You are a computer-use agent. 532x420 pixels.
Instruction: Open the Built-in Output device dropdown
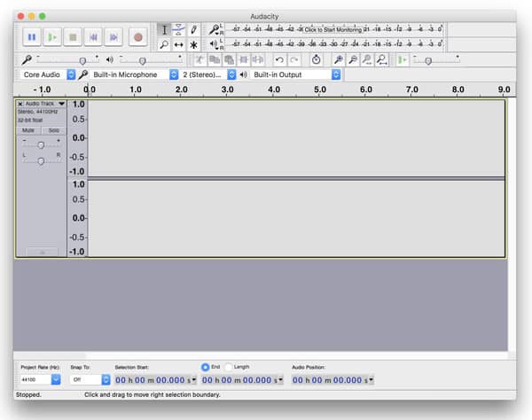point(295,74)
